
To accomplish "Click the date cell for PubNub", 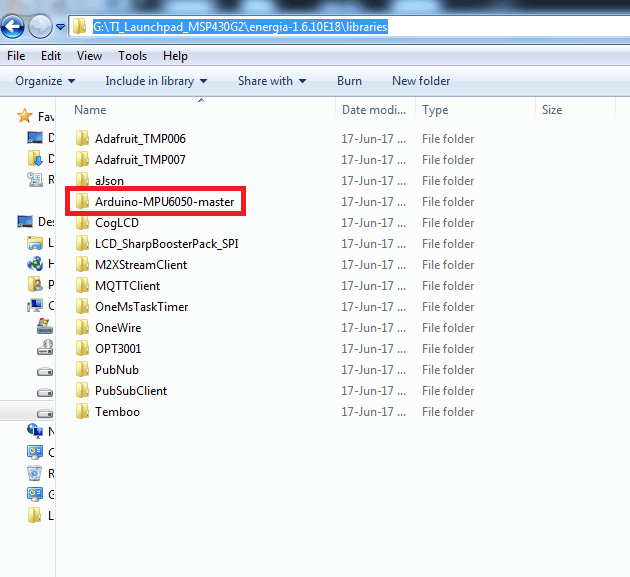I will [374, 370].
